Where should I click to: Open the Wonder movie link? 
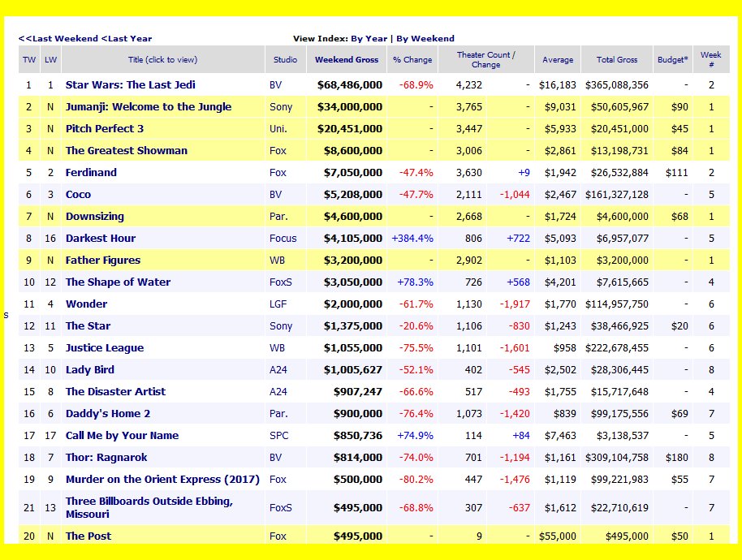click(x=86, y=304)
